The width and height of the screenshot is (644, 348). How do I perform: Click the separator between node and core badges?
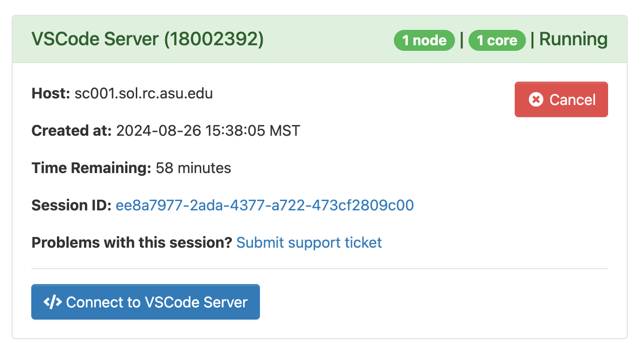462,40
